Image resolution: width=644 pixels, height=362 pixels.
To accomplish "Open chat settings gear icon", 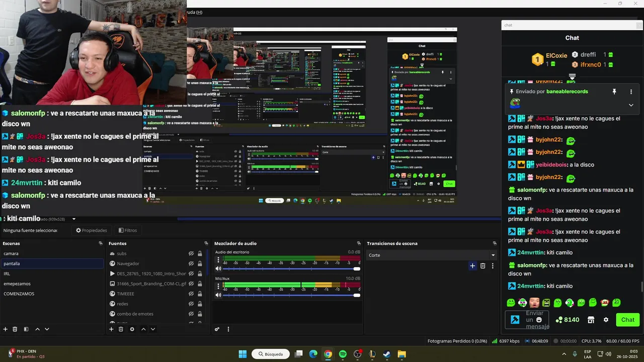I will (x=606, y=320).
